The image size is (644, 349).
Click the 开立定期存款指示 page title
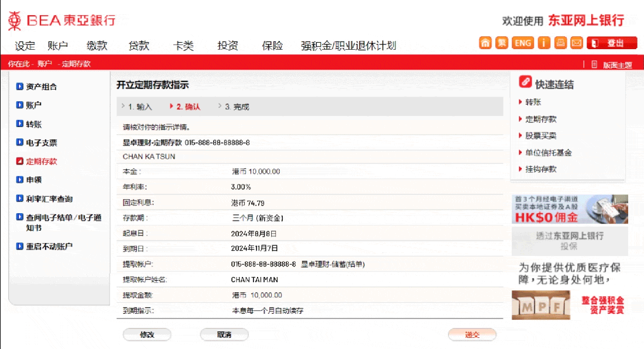coord(152,85)
